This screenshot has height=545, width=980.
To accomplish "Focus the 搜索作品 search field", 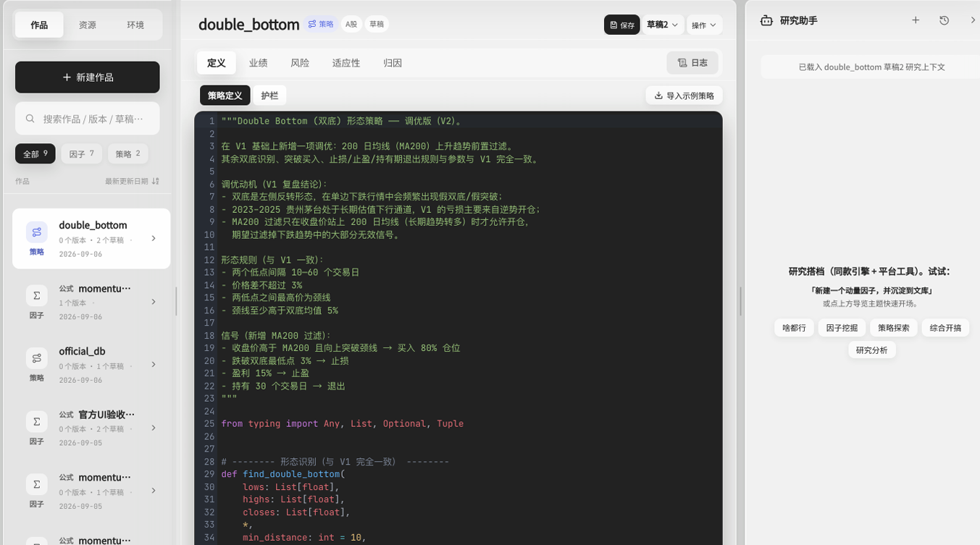I will point(88,119).
